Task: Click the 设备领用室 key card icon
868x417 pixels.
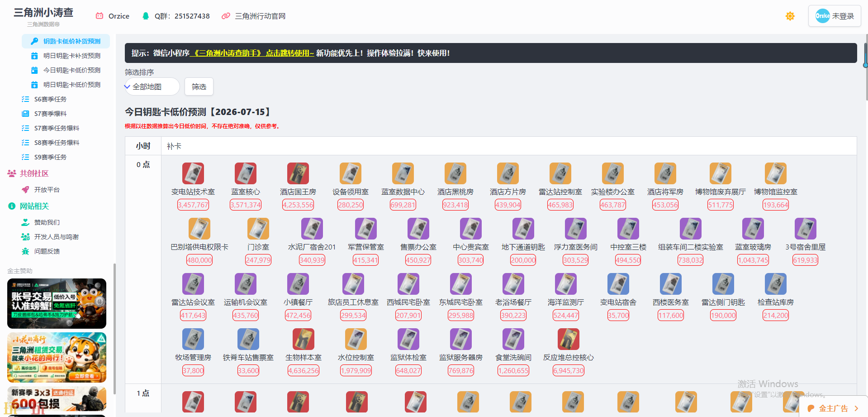Action: point(351,173)
